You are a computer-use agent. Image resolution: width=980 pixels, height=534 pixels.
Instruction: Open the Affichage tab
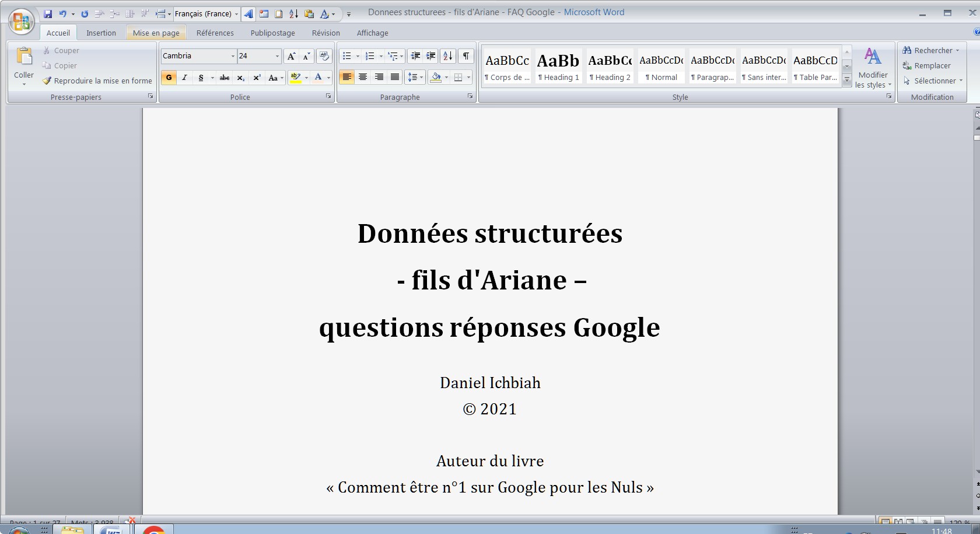[x=373, y=33]
